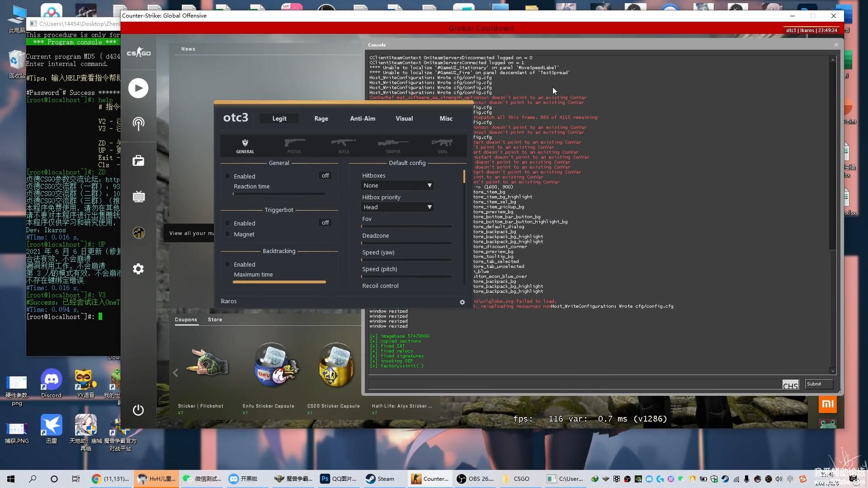Open the 迅雷 desktop shortcut
The width and height of the screenshot is (868, 488).
(x=52, y=428)
